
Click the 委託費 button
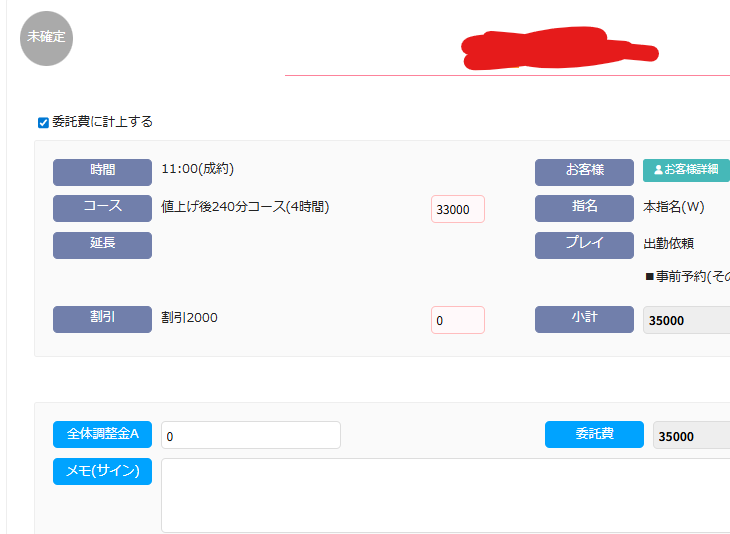[x=594, y=435]
